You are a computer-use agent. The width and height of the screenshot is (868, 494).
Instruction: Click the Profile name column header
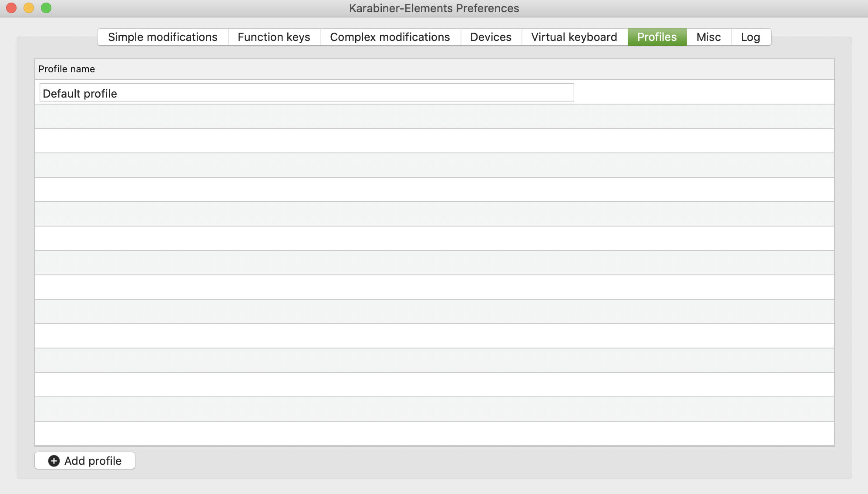67,69
